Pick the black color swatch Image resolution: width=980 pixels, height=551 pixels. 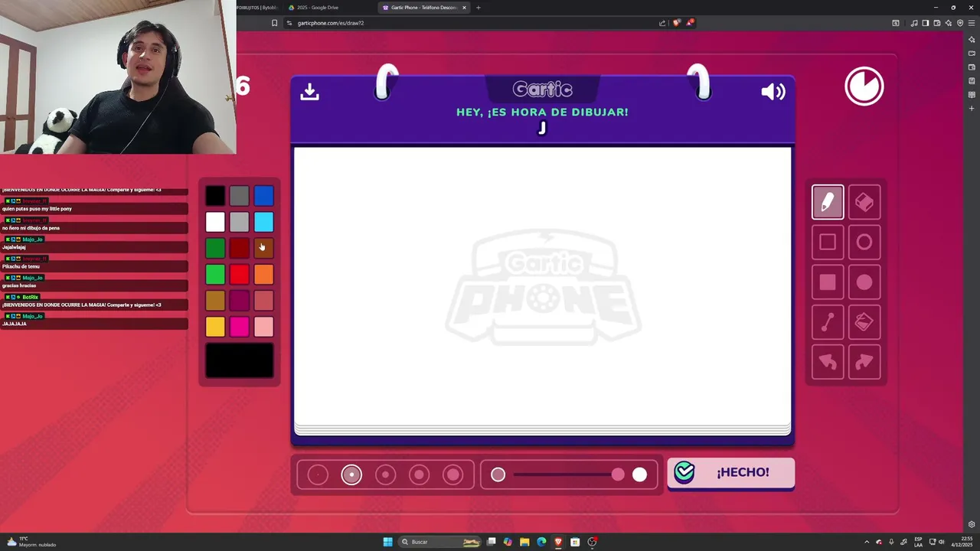215,196
